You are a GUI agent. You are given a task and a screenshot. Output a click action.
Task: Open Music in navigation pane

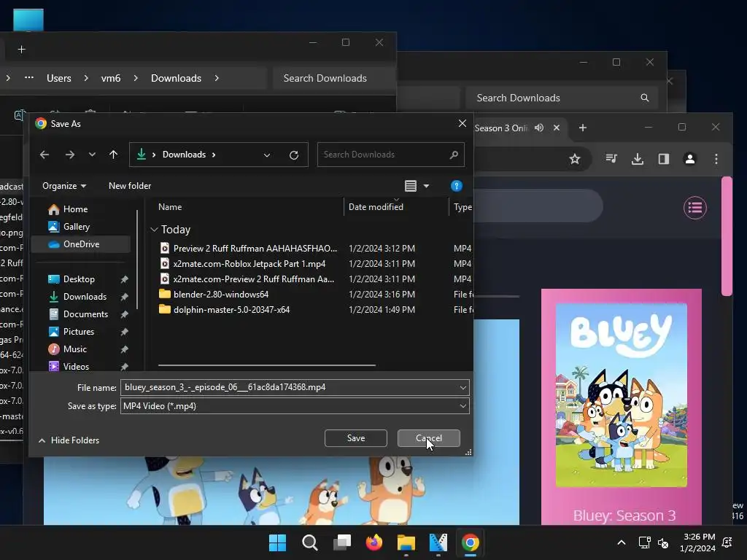[75, 349]
